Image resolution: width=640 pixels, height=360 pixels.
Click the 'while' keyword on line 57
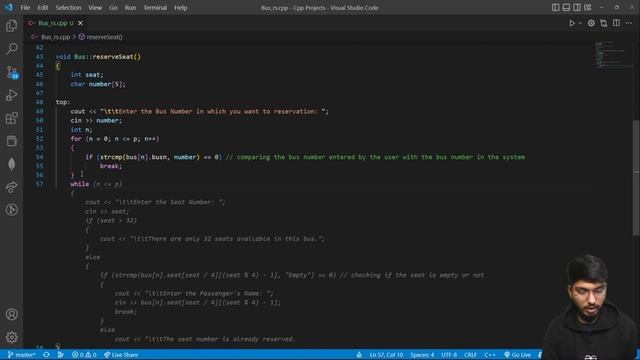pyautogui.click(x=80, y=184)
